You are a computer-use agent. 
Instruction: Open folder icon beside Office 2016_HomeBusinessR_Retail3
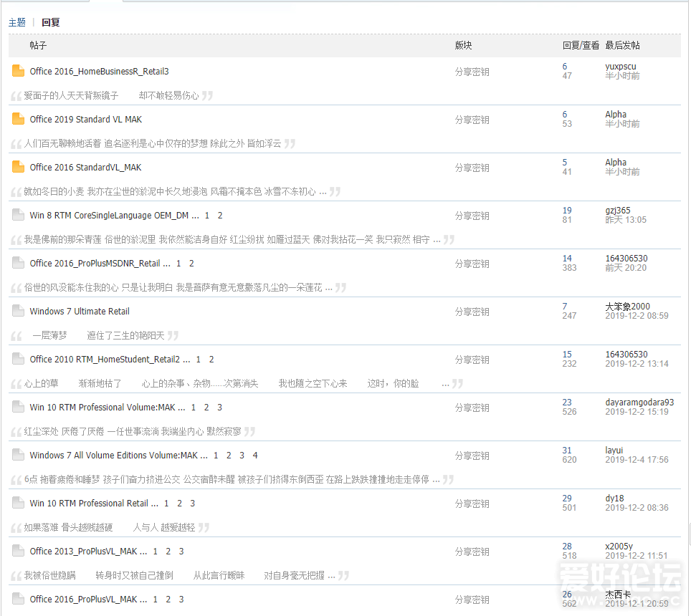pos(18,71)
